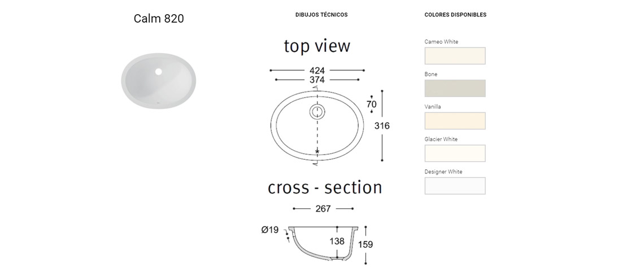The width and height of the screenshot is (644, 275).
Task: Click the drain hole circle in top view
Action: (317, 111)
